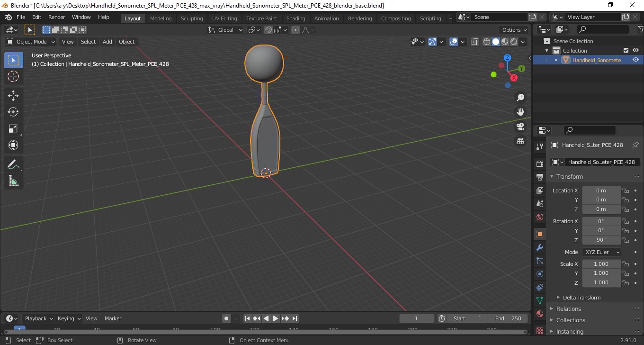Toggle snapping magnet icon
This screenshot has height=345, width=644.
[268, 30]
